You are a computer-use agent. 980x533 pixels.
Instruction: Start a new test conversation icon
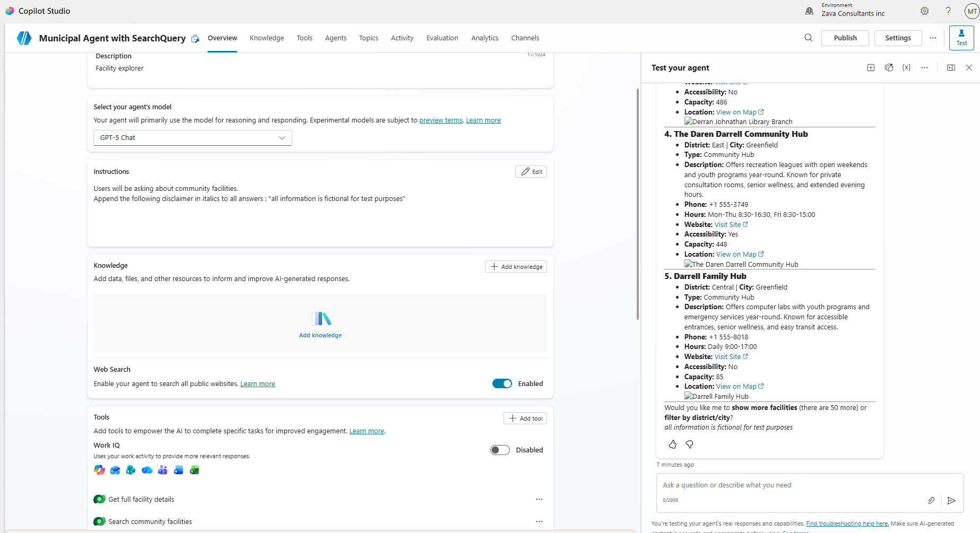tap(871, 68)
